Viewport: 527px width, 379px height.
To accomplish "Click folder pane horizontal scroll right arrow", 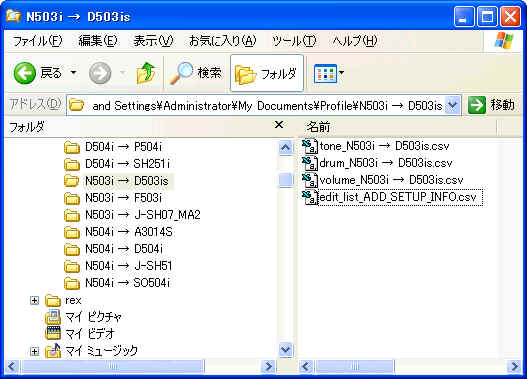I will pos(269,366).
